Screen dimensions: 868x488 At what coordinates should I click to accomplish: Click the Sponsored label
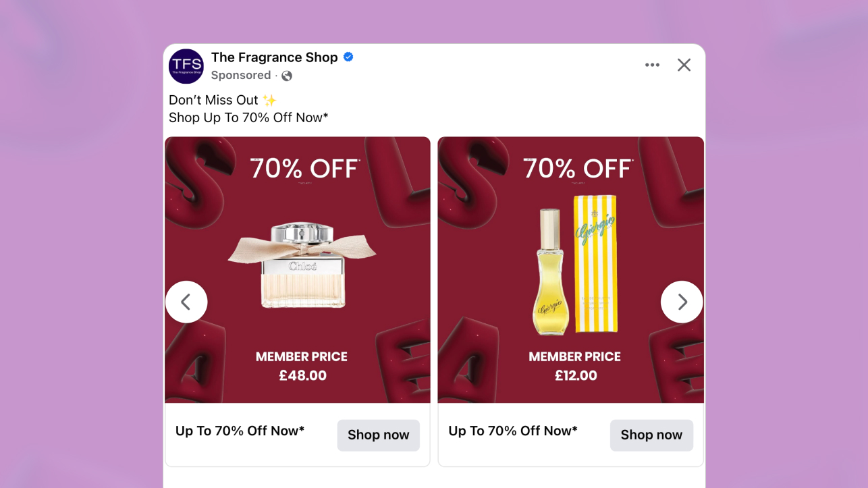click(x=241, y=76)
